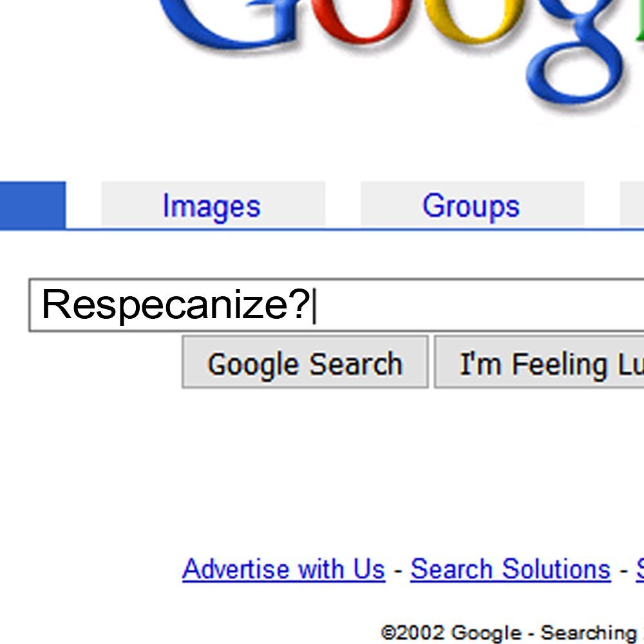Viewport: 644px width, 644px height.
Task: Click the cut-off link after Search Solutions
Action: pos(639,569)
